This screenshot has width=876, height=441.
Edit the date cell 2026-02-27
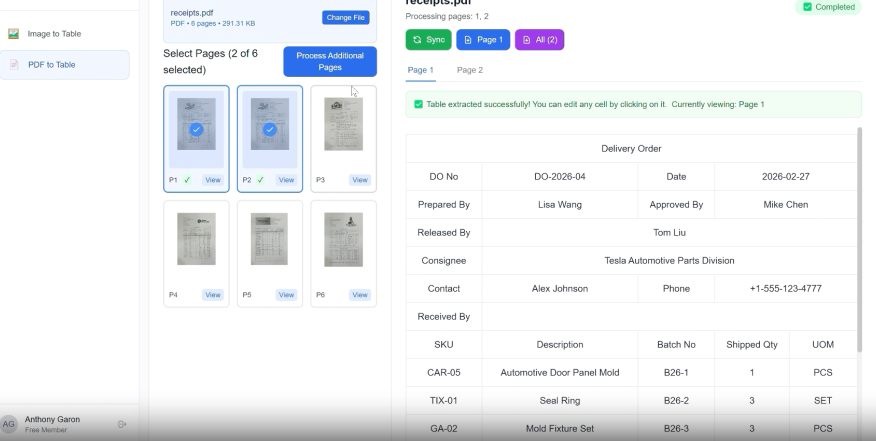(x=785, y=177)
